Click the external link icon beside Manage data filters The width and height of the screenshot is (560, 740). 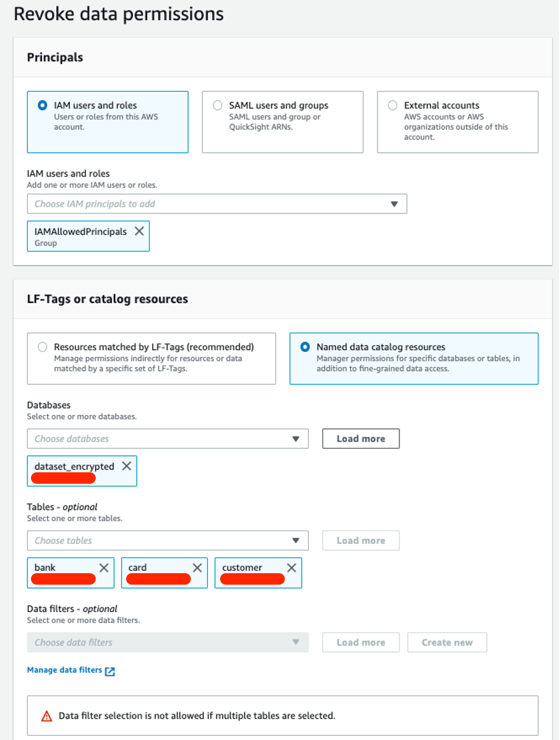(x=110, y=671)
